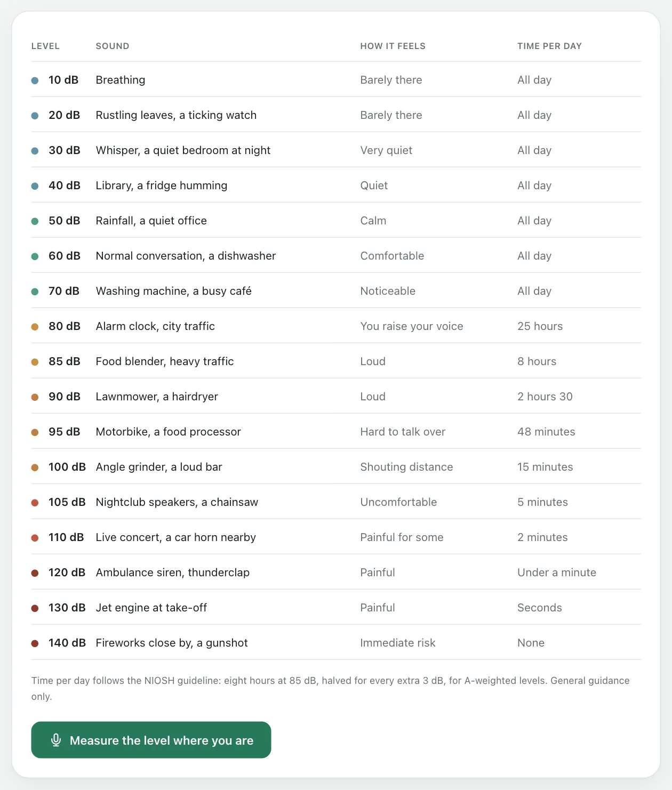Click the NIOSH guideline footnote text
The image size is (672, 790).
tap(331, 688)
